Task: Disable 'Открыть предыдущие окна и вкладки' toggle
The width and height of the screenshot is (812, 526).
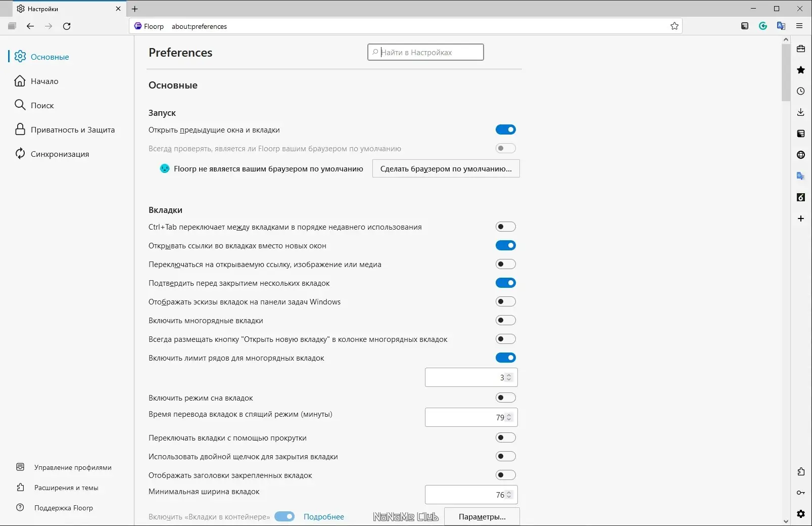Action: 505,130
